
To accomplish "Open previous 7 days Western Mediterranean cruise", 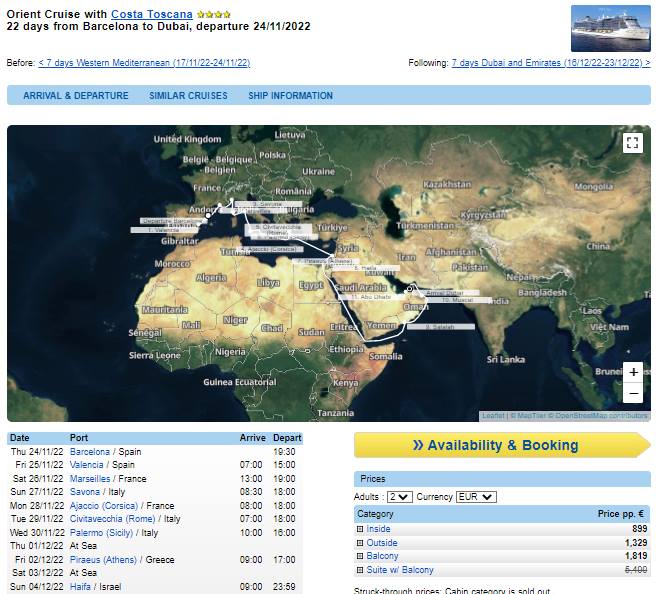I will point(144,63).
